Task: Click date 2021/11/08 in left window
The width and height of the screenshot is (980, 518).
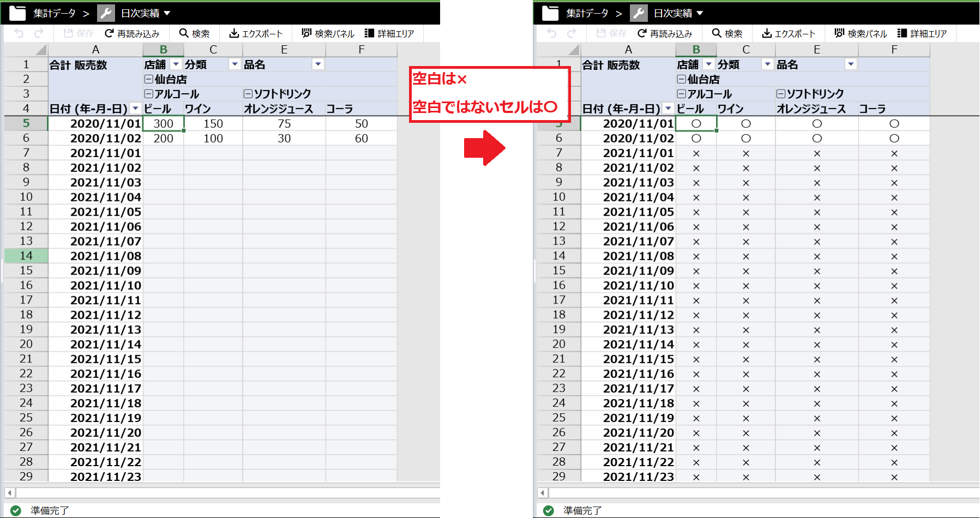Action: pos(95,256)
